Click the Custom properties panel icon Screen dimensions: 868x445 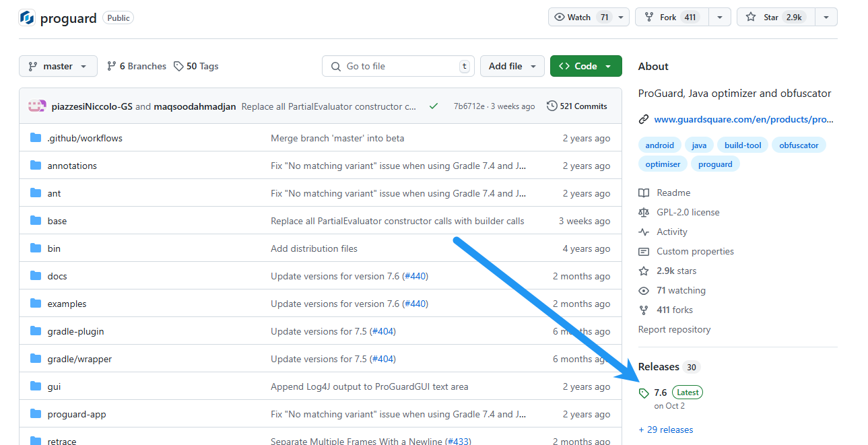[644, 251]
